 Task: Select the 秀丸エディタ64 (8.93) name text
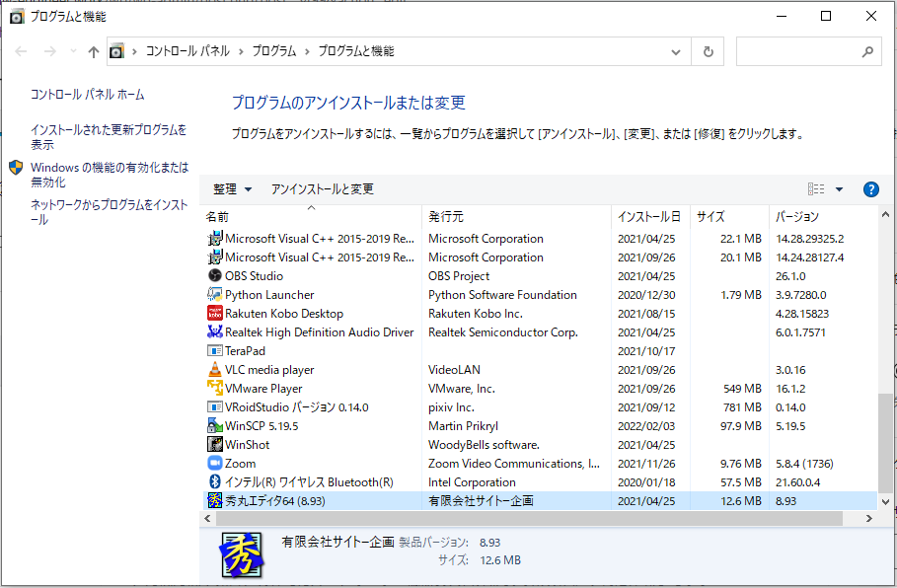(275, 501)
